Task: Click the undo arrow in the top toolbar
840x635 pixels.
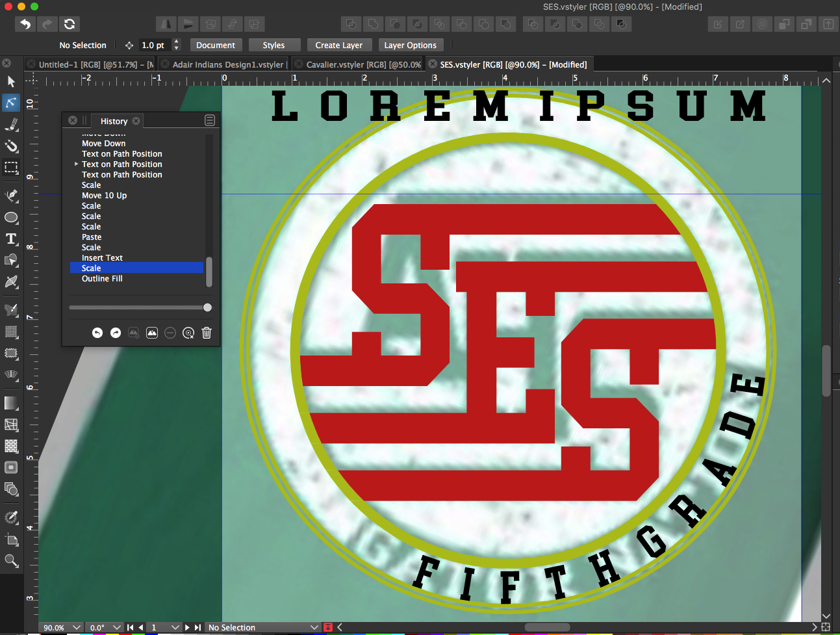Action: 25,24
